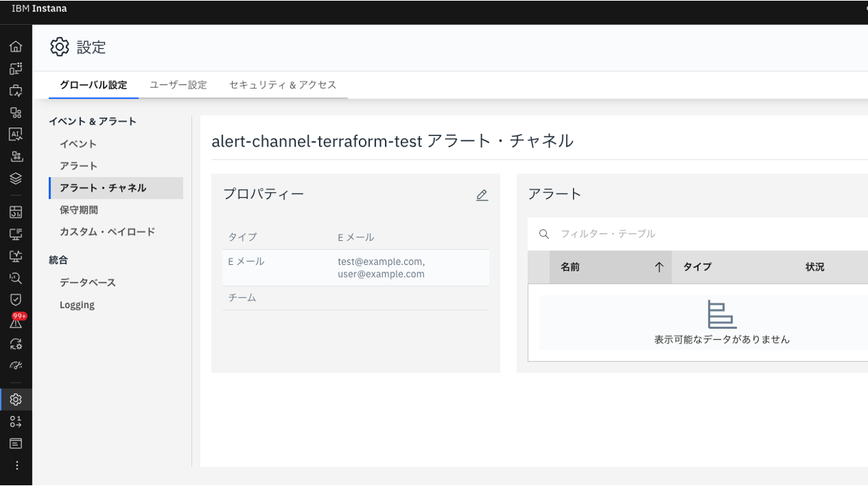Open the monitor with server sidebar icon
Viewport: 868px width, 486px height.
[x=16, y=233]
